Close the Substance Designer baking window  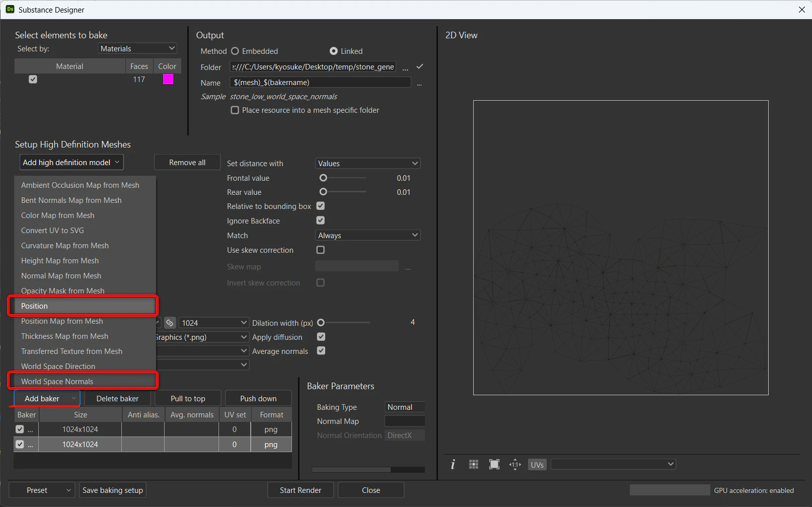tap(801, 10)
